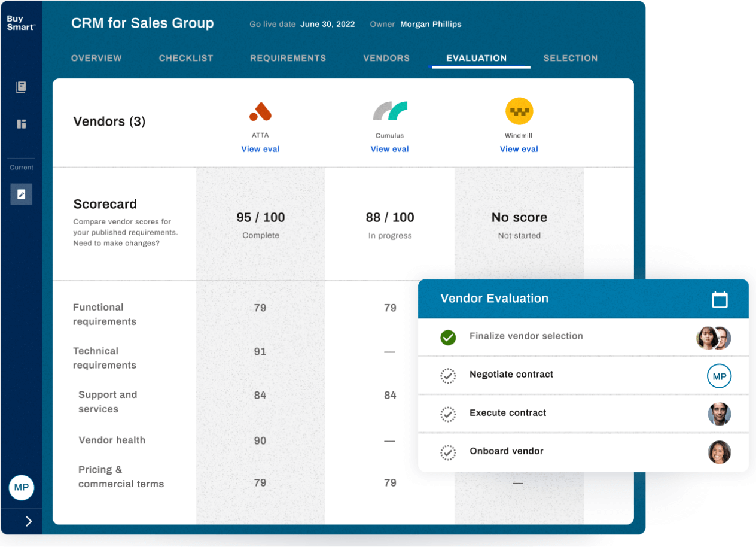Tick the Onboard vendor checkmark

coord(448,452)
